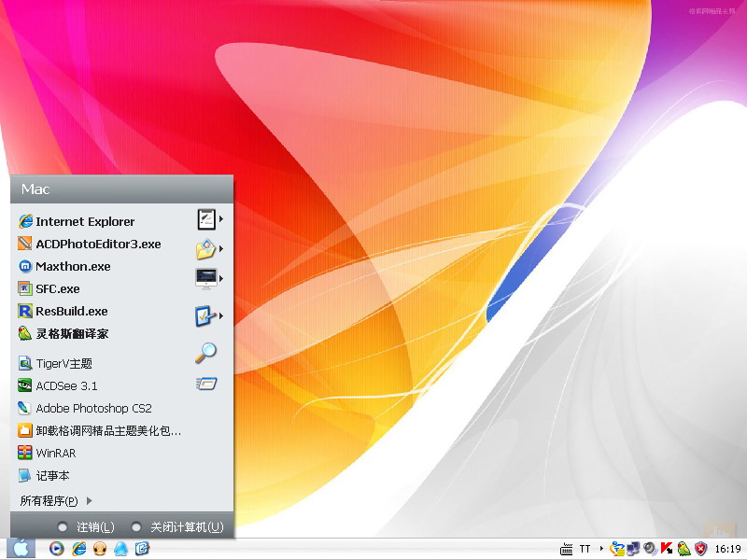The height and width of the screenshot is (560, 747).
Task: Launch 记事本 from the Start menu
Action: click(x=43, y=475)
